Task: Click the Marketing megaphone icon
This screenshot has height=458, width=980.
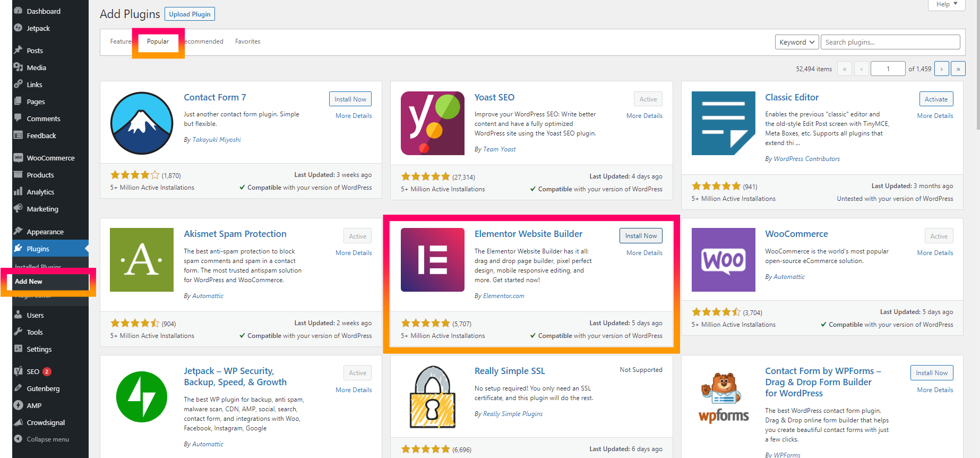Action: [19, 209]
